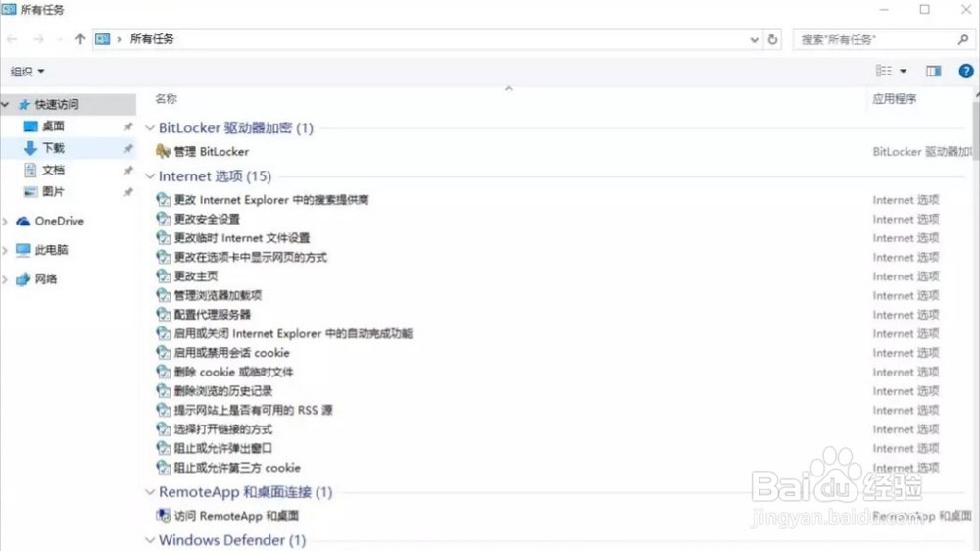Click icon beside 更改 Internet Explorer 中的搜索提供商
The image size is (980, 551).
tap(163, 199)
